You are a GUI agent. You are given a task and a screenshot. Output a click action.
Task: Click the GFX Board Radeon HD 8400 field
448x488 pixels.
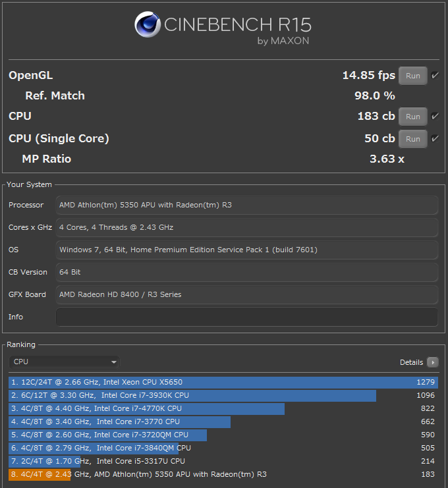(x=247, y=295)
